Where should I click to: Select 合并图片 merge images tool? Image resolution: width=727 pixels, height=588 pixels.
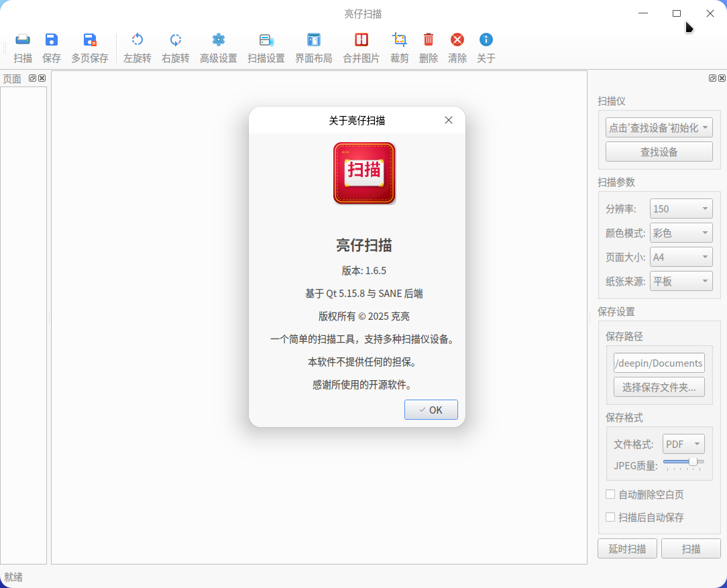point(361,48)
